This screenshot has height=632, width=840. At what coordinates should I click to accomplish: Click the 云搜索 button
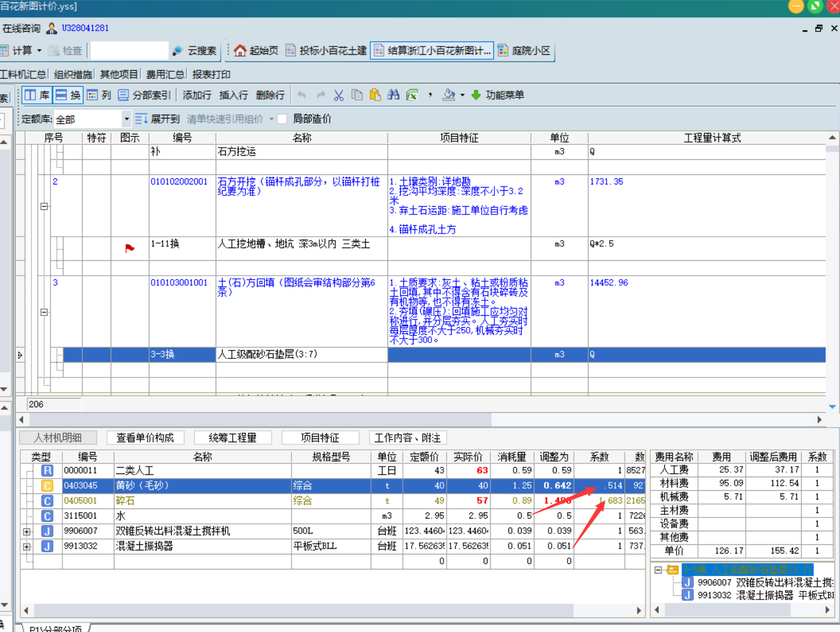pyautogui.click(x=195, y=50)
